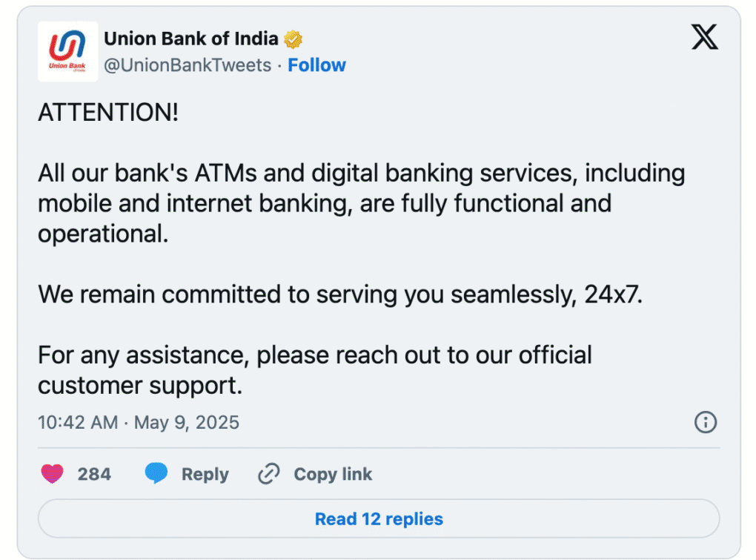Screen dimensions: 756x560
Task: Click the 'We remain committed' sentence
Action: coord(340,294)
